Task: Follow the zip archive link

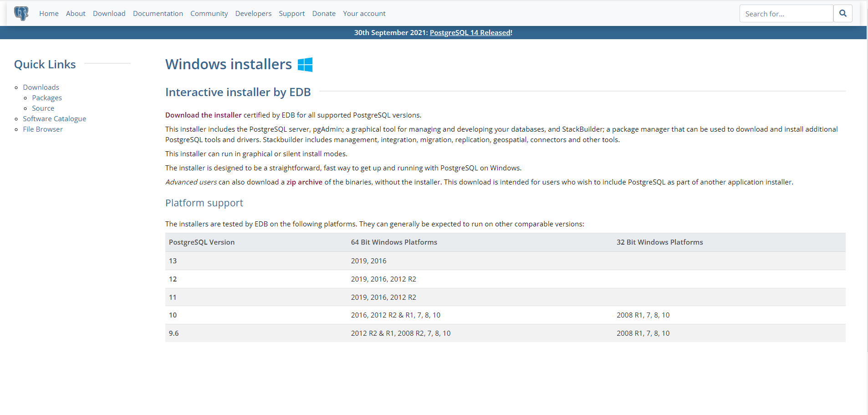Action: pyautogui.click(x=304, y=182)
